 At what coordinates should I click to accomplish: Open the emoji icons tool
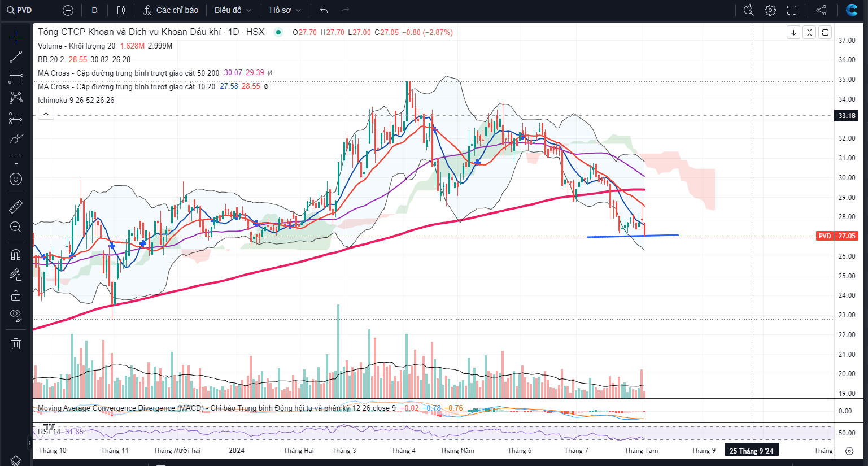[16, 179]
